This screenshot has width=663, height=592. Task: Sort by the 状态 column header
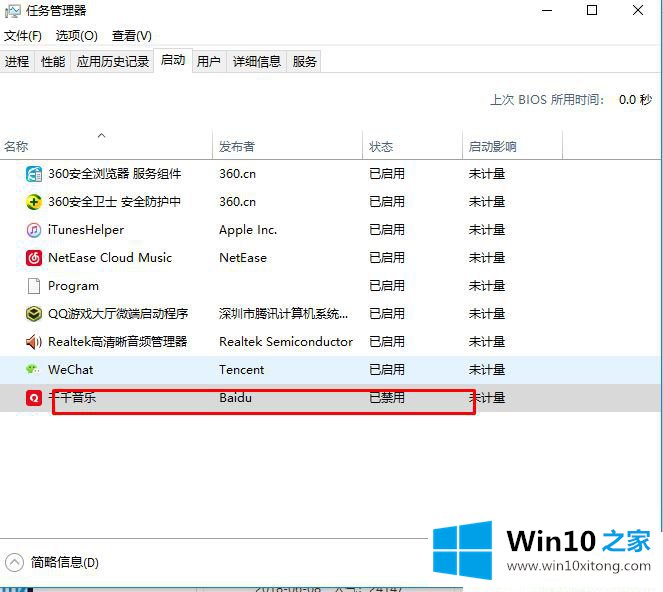click(x=412, y=146)
